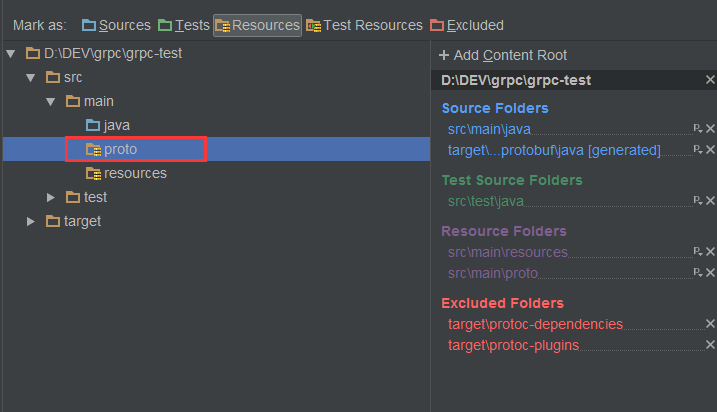The image size is (717, 412).
Task: Click the D:\DEV\grpc\grpc-test content root header
Action: (x=516, y=80)
